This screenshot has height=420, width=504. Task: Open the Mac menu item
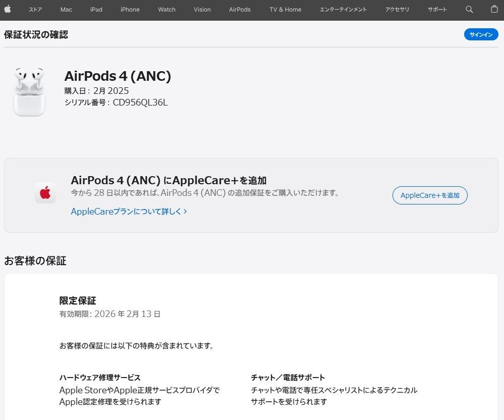pyautogui.click(x=66, y=9)
